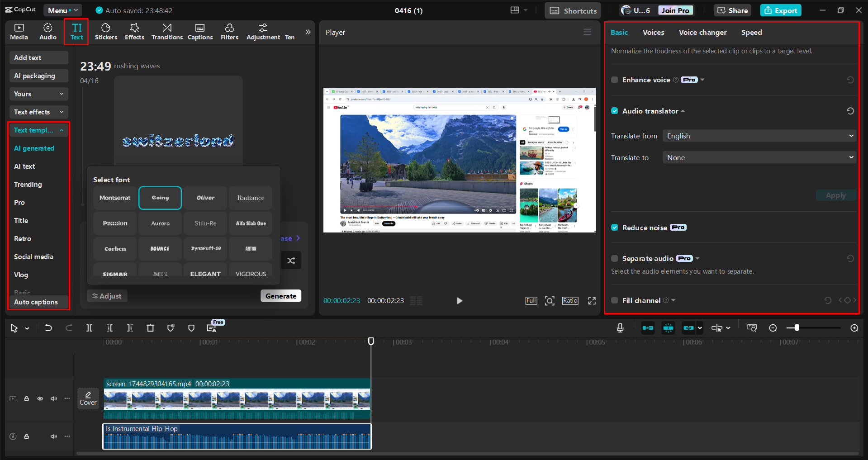Viewport: 868px width, 460px height.
Task: Click the timeline zoom slider handle
Action: [x=797, y=328]
